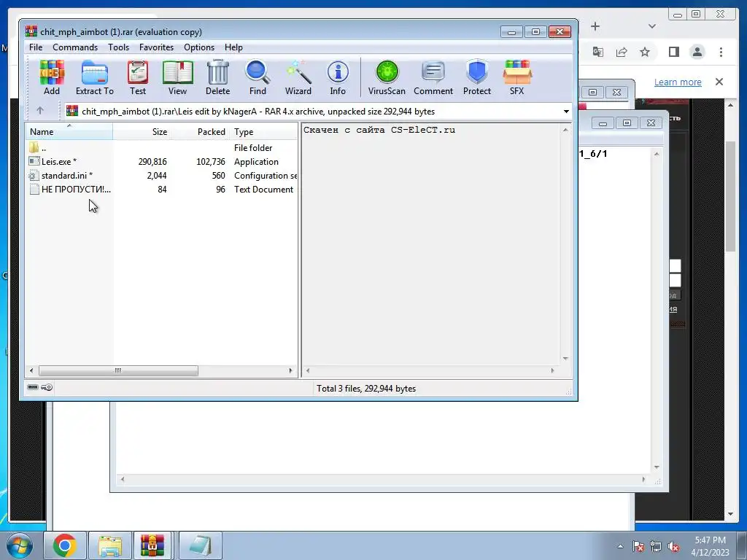Click the network tray icon
747x560 pixels.
656,546
